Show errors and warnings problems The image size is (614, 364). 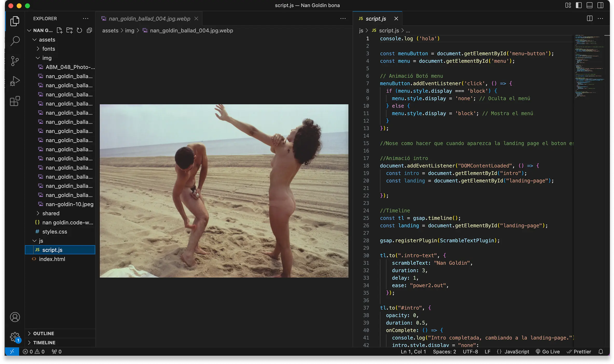(34, 352)
